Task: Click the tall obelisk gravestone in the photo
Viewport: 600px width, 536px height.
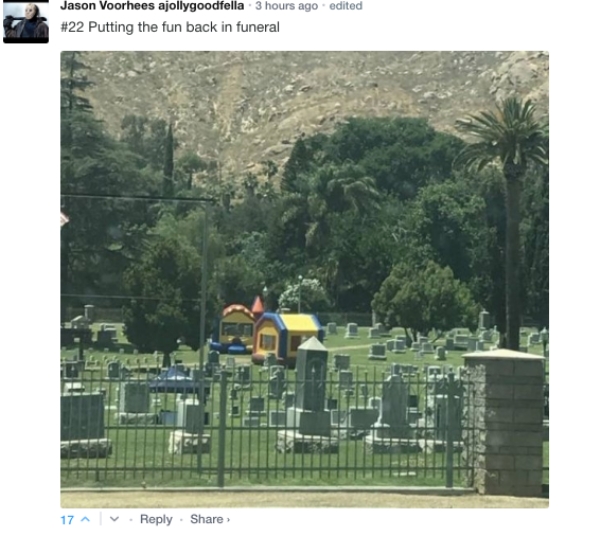Action: pyautogui.click(x=312, y=383)
